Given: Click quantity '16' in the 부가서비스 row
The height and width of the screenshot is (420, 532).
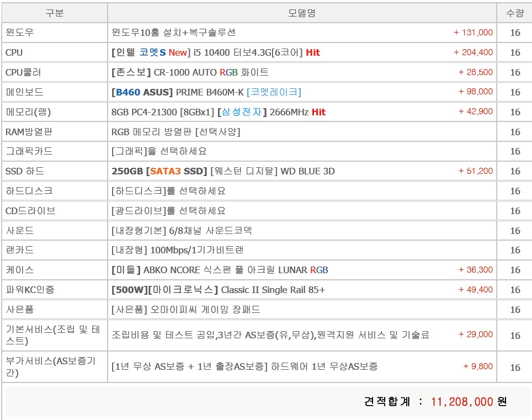Looking at the screenshot, I should 515,368.
